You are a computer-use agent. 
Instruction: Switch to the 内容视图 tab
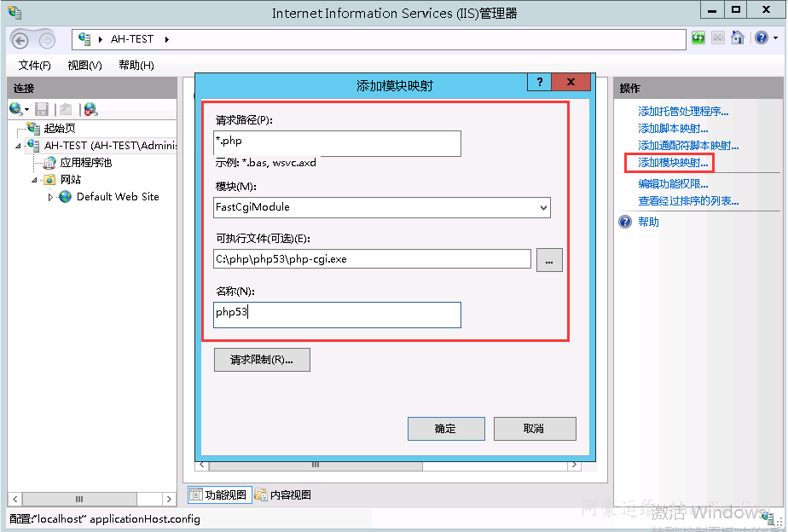283,494
